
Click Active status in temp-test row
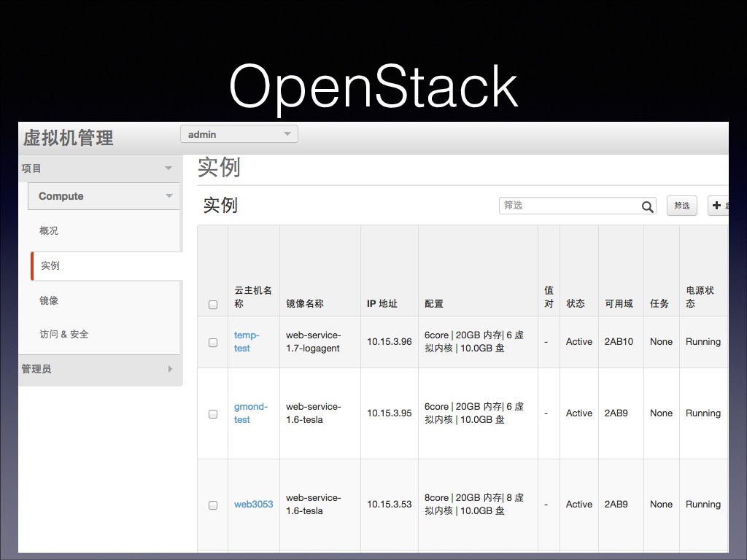[578, 342]
